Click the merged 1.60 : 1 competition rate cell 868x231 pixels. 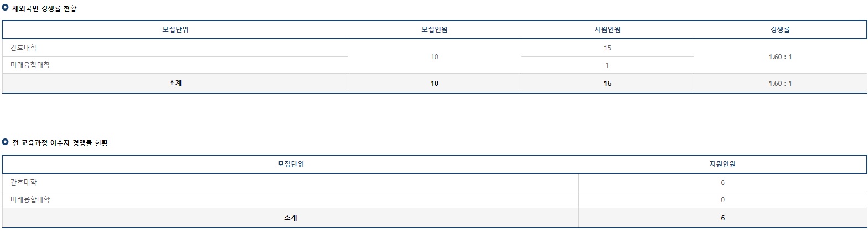780,57
